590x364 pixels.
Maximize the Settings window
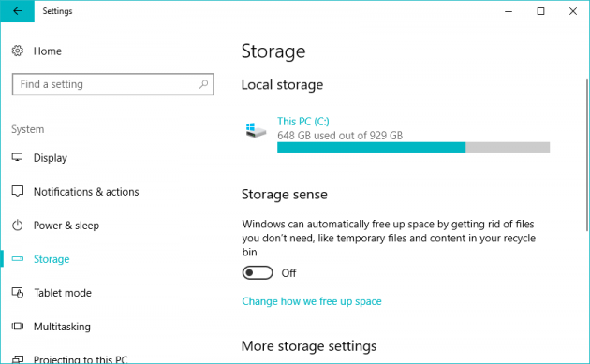(x=540, y=11)
